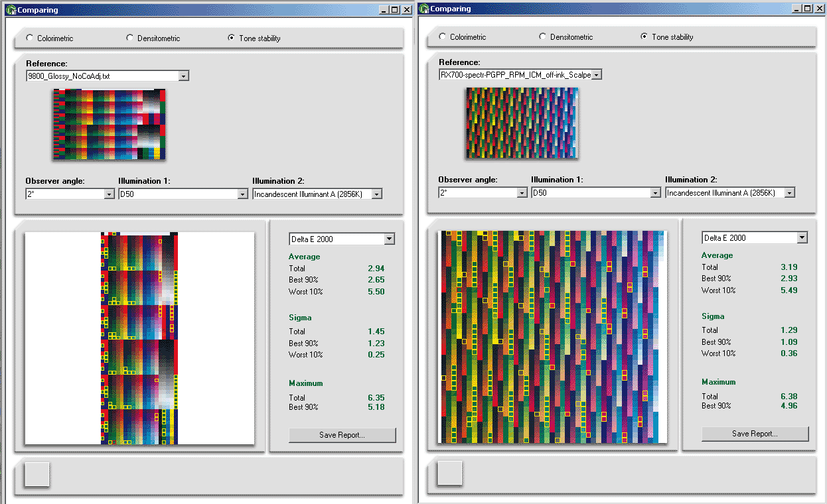Maximize the left Comparing window
This screenshot has height=504, width=827.
[x=395, y=10]
